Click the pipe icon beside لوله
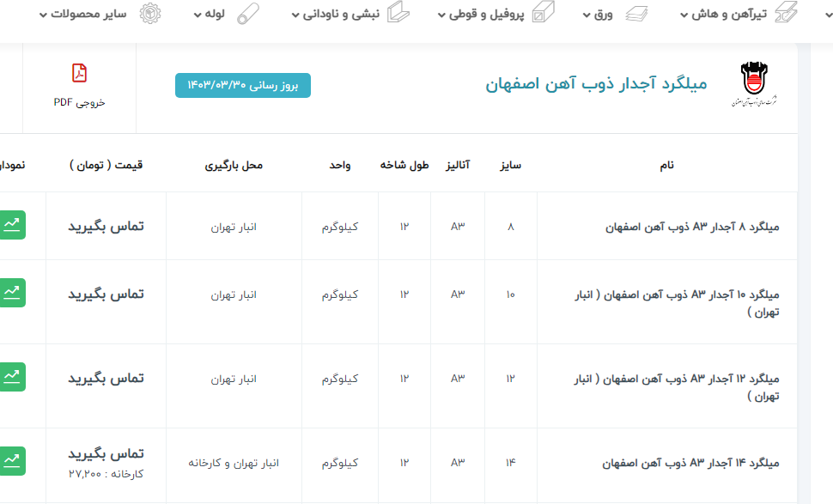 point(248,14)
